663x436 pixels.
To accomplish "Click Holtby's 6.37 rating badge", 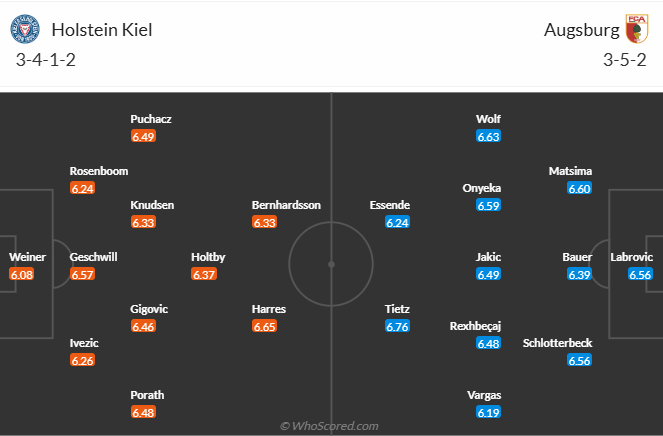I will pyautogui.click(x=204, y=274).
